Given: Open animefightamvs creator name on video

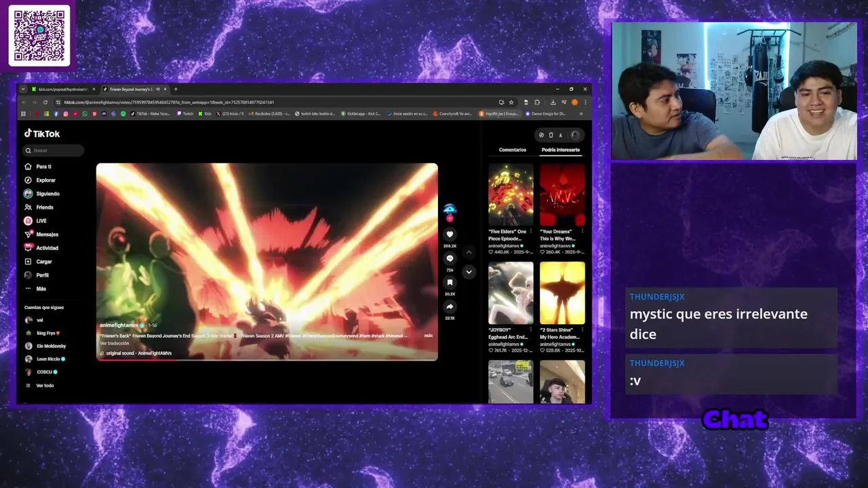Looking at the screenshot, I should (x=118, y=325).
